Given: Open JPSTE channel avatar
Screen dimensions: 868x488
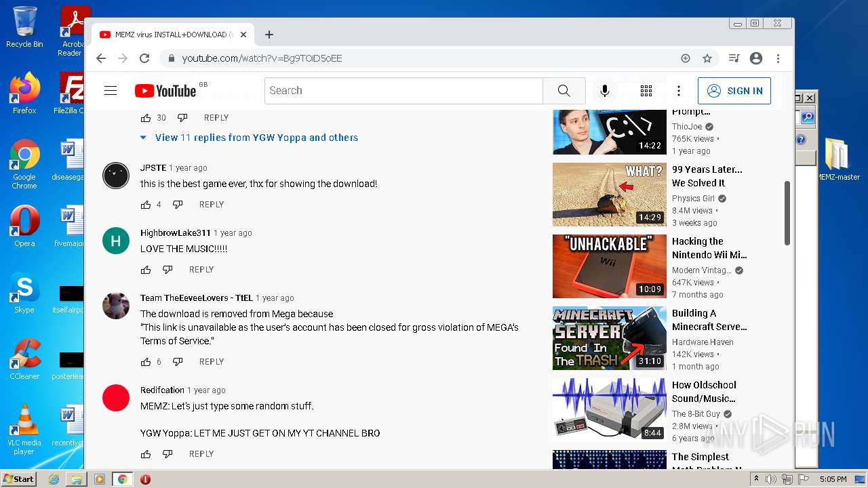Looking at the screenshot, I should (x=116, y=176).
